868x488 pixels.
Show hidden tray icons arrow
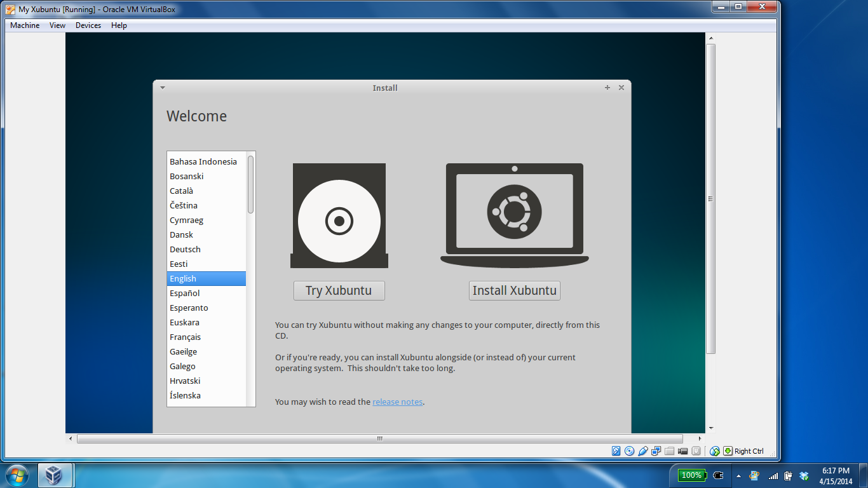pos(738,475)
